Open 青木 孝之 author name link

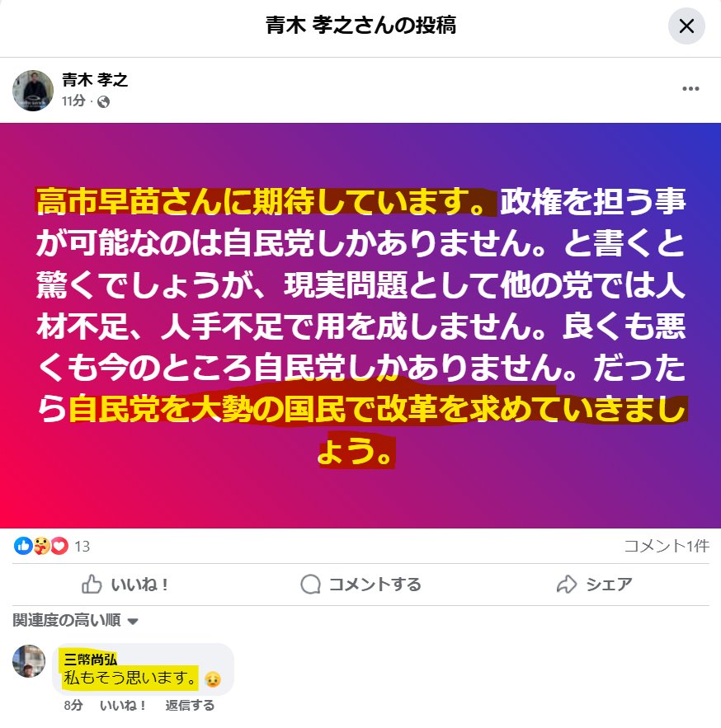pos(95,80)
